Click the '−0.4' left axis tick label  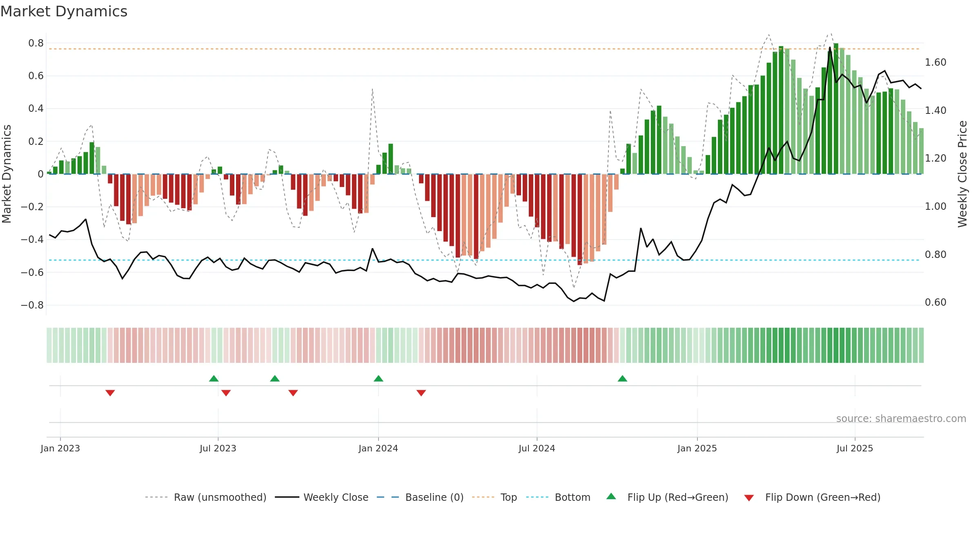click(32, 239)
